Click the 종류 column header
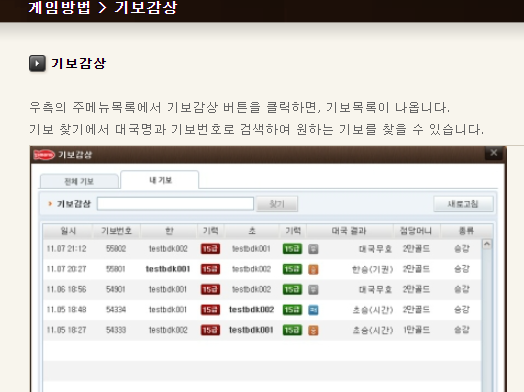Image resolution: width=524 pixels, height=392 pixels. (x=466, y=231)
